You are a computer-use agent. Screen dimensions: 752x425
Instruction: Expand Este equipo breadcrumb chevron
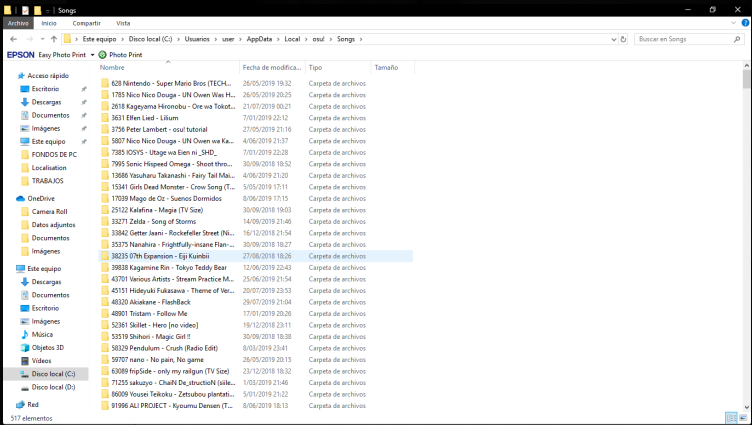tap(122, 39)
